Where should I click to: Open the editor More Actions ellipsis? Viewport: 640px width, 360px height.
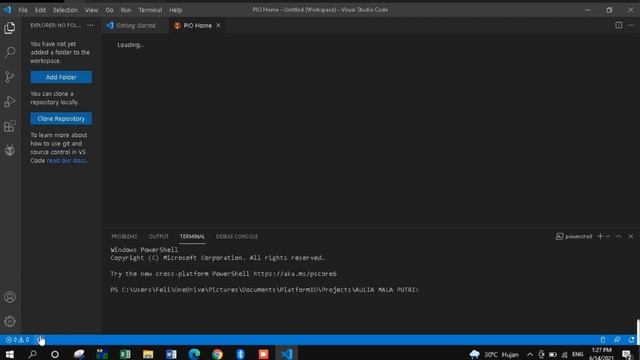pos(631,25)
